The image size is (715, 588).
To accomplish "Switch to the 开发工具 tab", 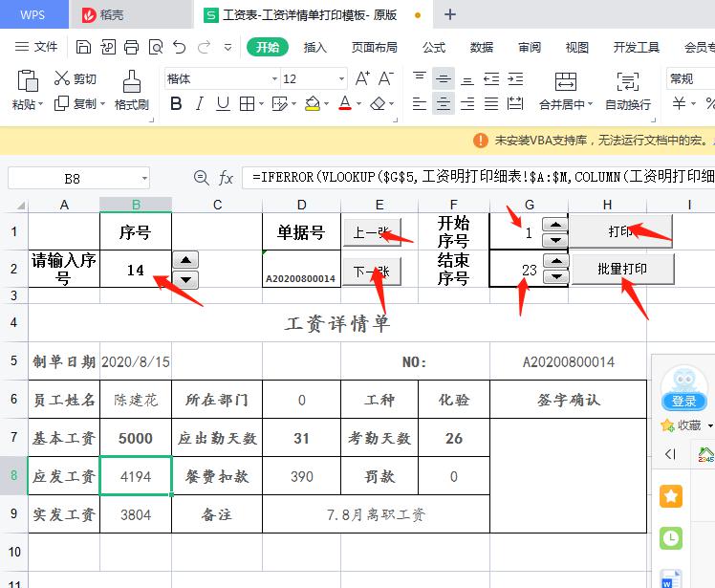I will [x=637, y=47].
